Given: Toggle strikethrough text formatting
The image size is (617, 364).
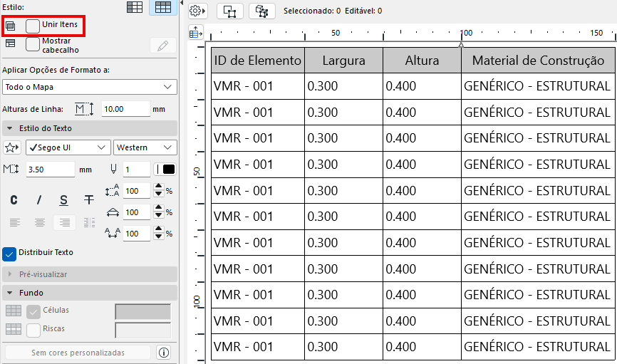Looking at the screenshot, I should (89, 200).
